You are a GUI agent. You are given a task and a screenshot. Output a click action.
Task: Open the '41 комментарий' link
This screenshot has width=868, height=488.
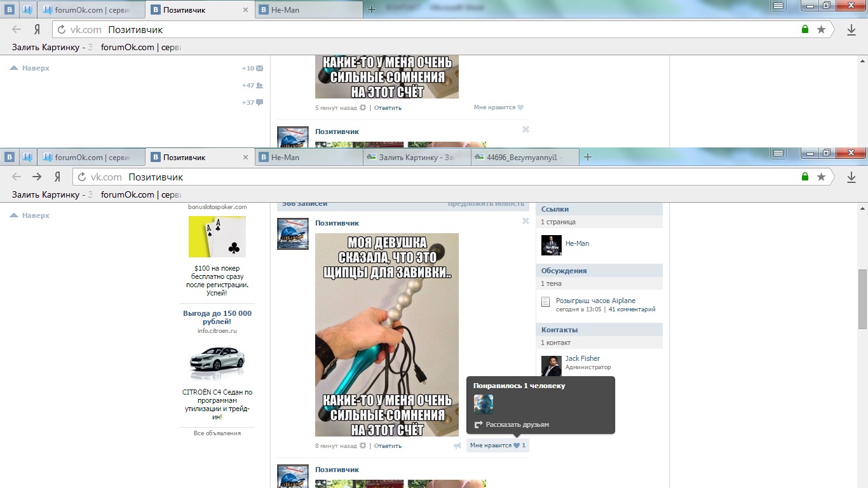632,309
